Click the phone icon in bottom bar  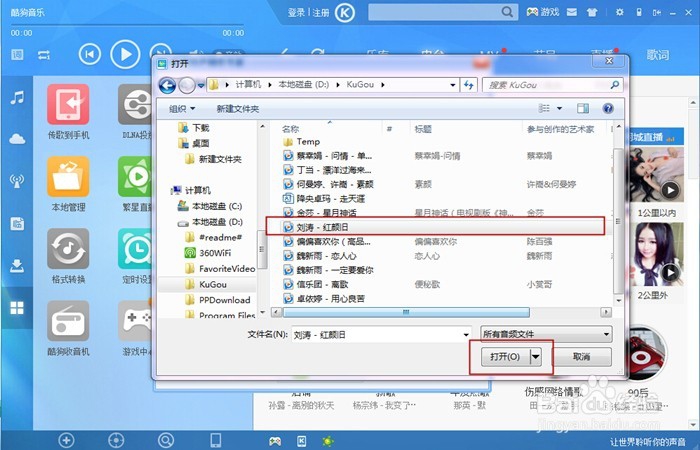point(216,441)
